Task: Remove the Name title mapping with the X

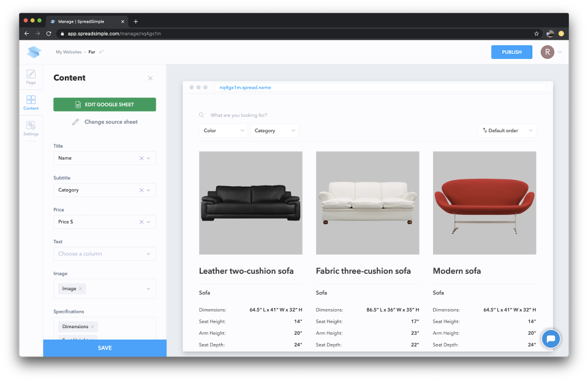Action: 140,158
